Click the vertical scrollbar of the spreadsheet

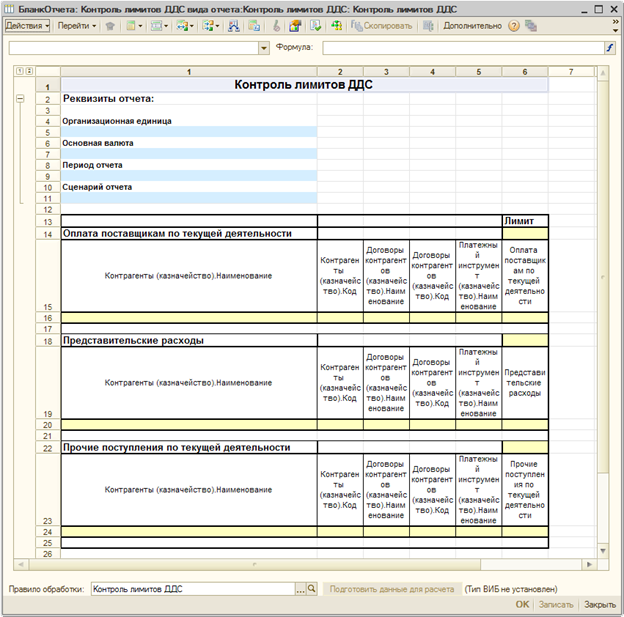click(x=603, y=300)
